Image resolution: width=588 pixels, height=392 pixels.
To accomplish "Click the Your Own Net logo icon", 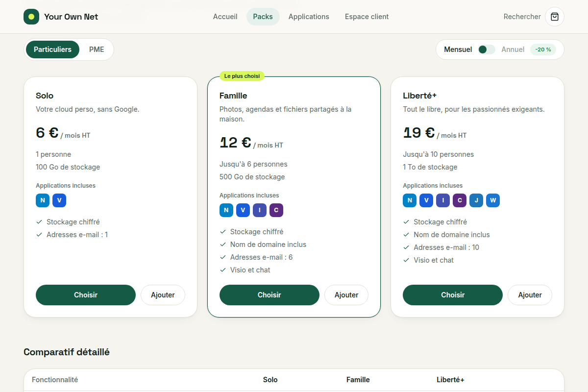I will (31, 17).
